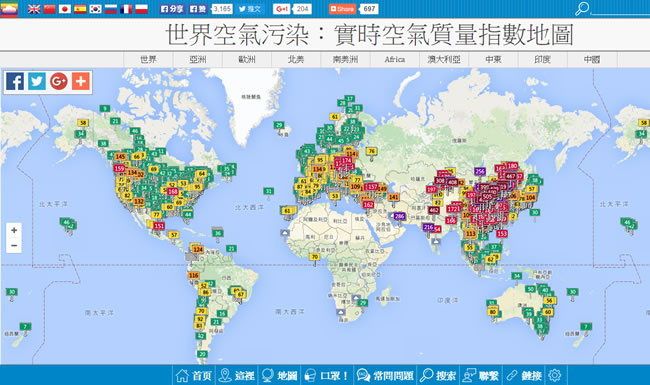Zoom out the map with minus button
This screenshot has width=650, height=385.
point(14,245)
